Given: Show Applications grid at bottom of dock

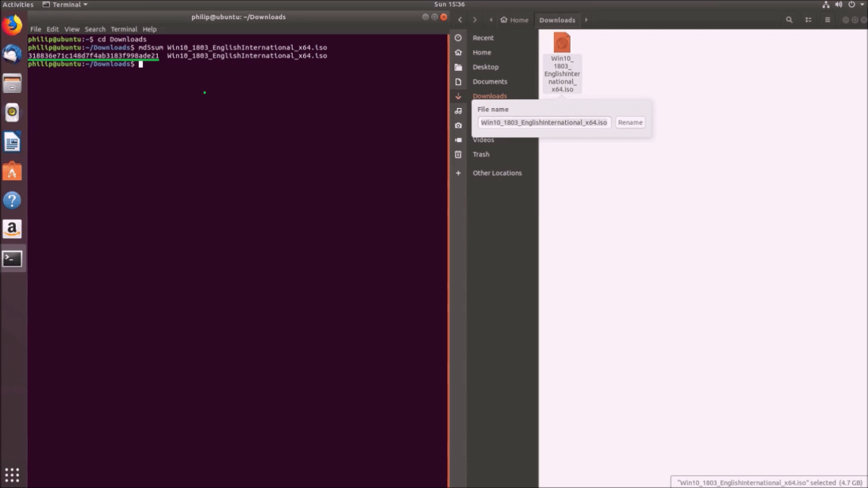Looking at the screenshot, I should [12, 474].
